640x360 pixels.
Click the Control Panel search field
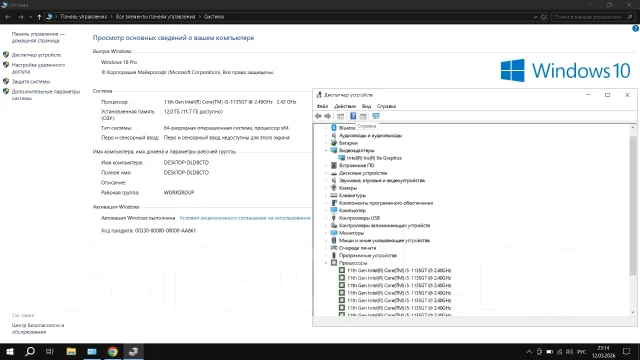coord(593,17)
